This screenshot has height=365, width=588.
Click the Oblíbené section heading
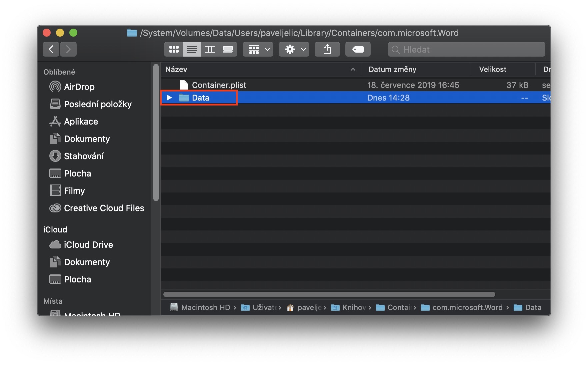[x=59, y=72]
